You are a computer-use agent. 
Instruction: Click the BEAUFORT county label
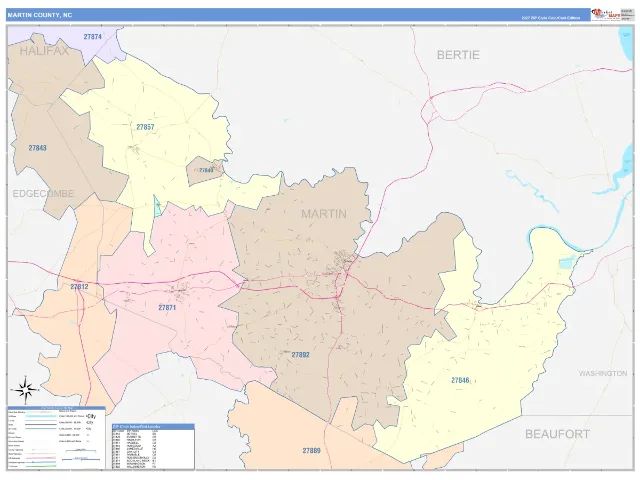tap(557, 434)
